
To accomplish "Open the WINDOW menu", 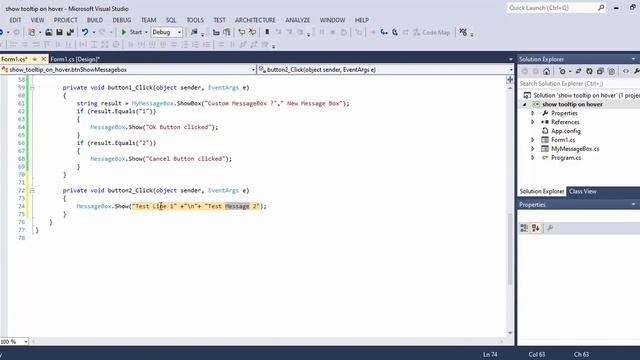I will tap(332, 20).
